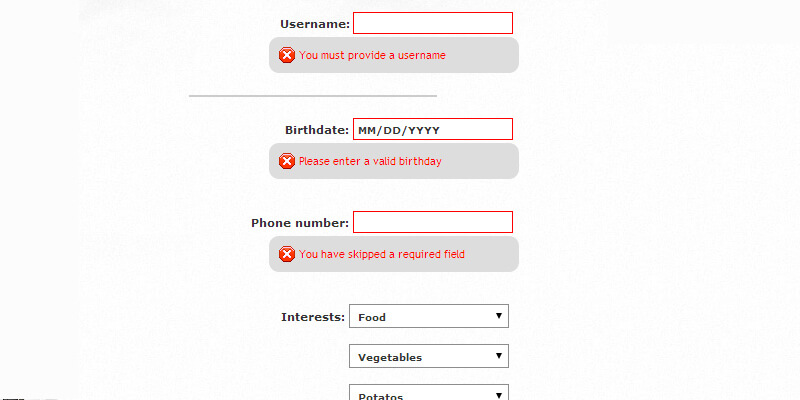Open the Food interests dropdown
This screenshot has width=800, height=400.
pyautogui.click(x=428, y=317)
